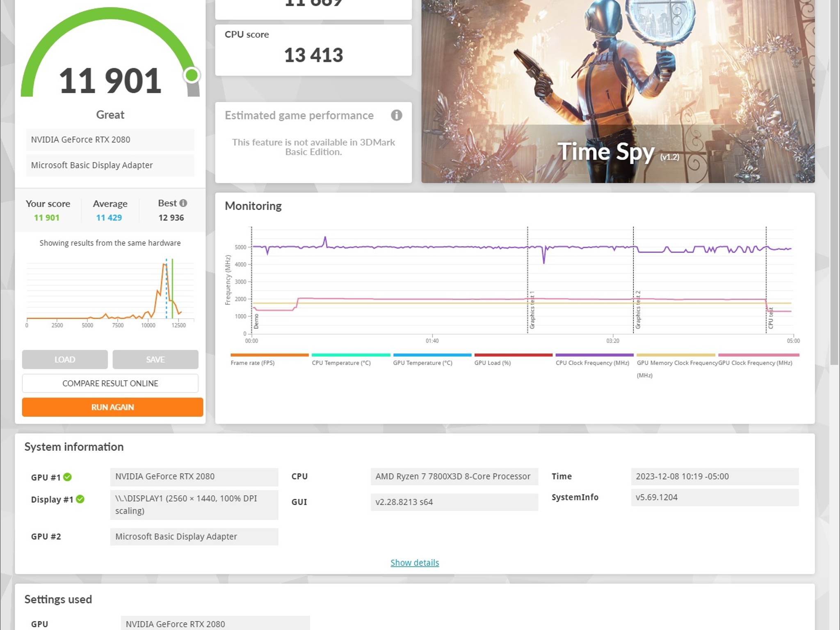
Task: Click the overall score 11 901
Action: (x=110, y=81)
